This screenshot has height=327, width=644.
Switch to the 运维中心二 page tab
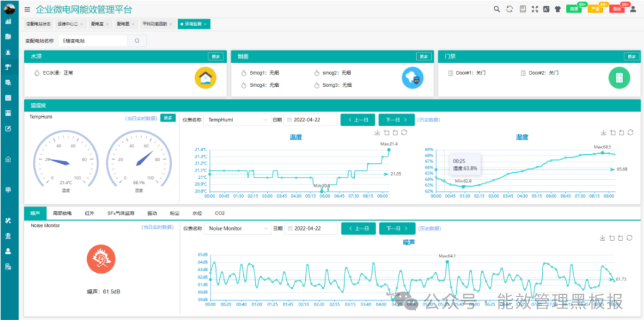click(x=69, y=24)
